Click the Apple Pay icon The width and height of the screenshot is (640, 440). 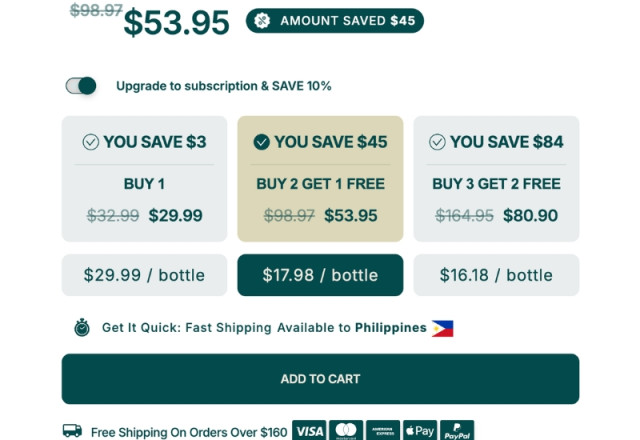[x=419, y=431]
